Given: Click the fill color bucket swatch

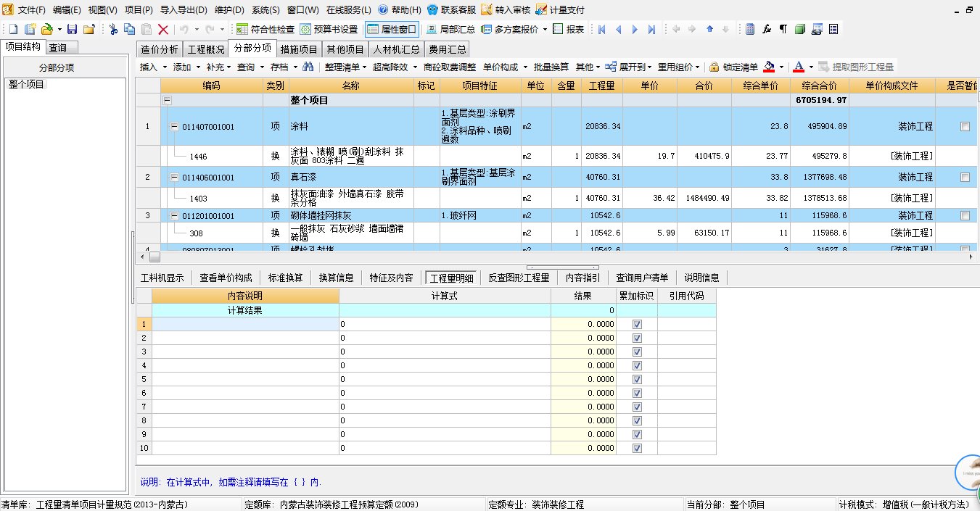Looking at the screenshot, I should (x=769, y=67).
